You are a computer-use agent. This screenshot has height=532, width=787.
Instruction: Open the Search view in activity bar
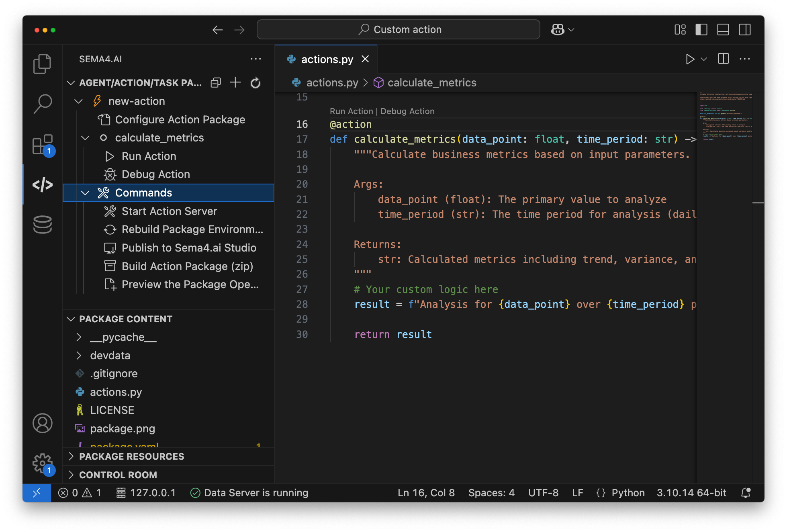[x=42, y=104]
